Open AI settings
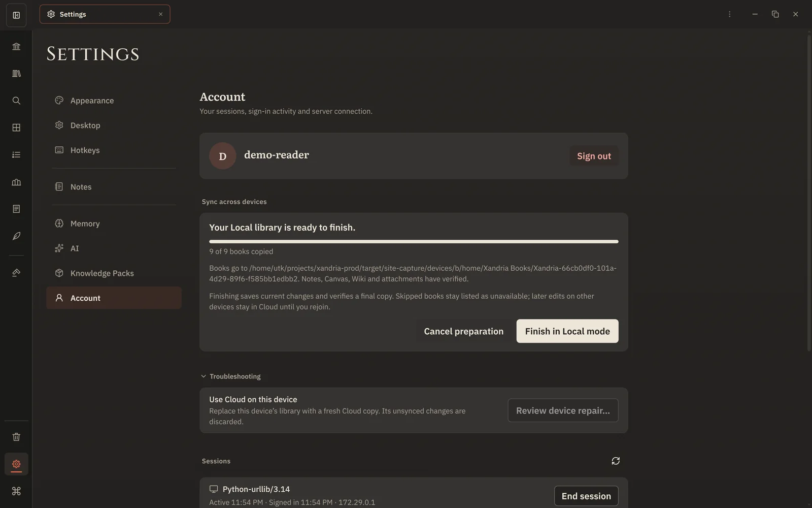 114,248
